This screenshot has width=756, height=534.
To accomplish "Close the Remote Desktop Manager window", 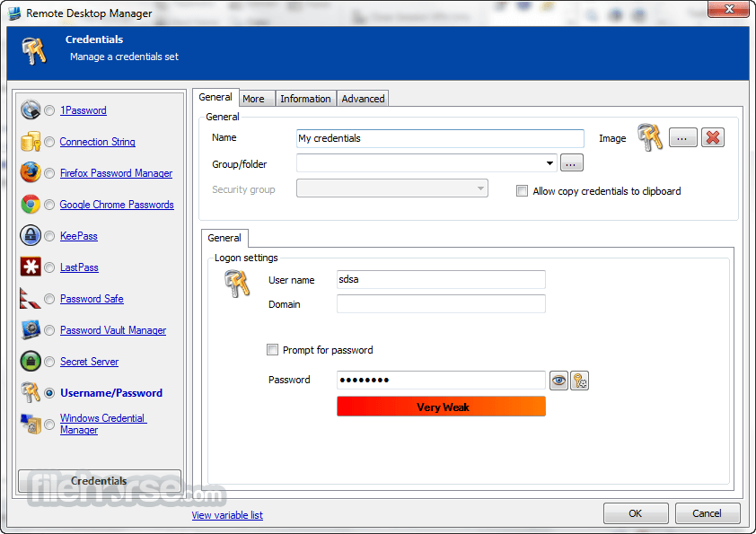I will click(728, 9).
